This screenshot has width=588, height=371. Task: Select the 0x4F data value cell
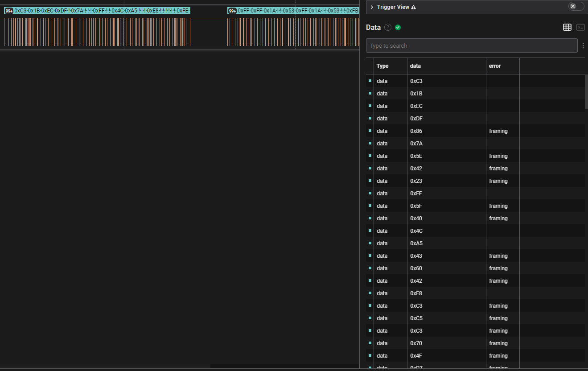coord(447,355)
